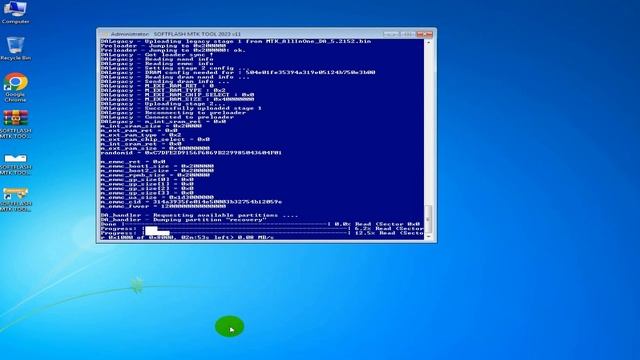Select the SOFTFLASH MTK TOOL shortcut icon

(x=16, y=199)
